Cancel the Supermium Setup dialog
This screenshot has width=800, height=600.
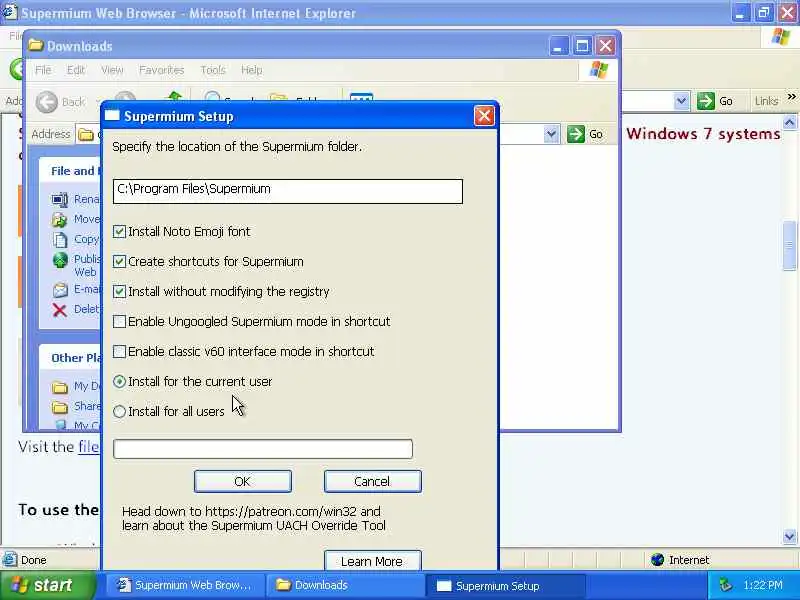[x=372, y=482]
